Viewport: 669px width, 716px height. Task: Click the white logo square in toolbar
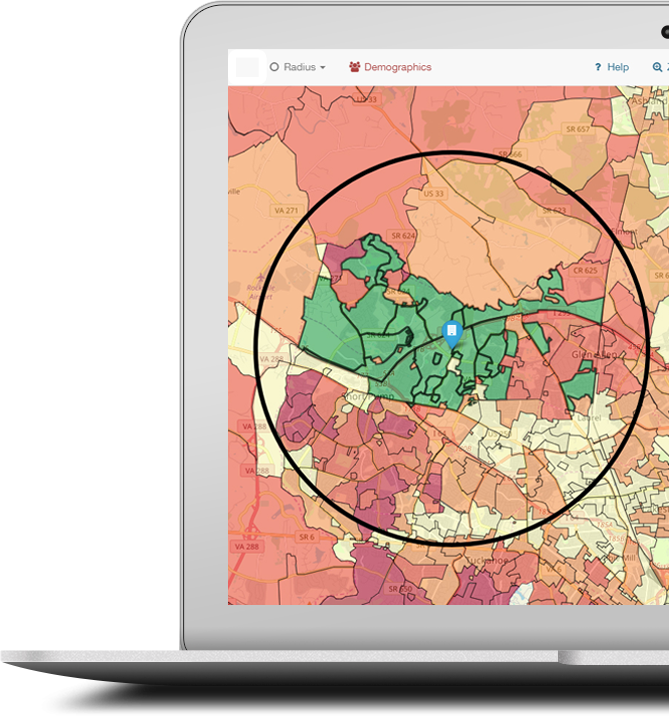[x=246, y=67]
